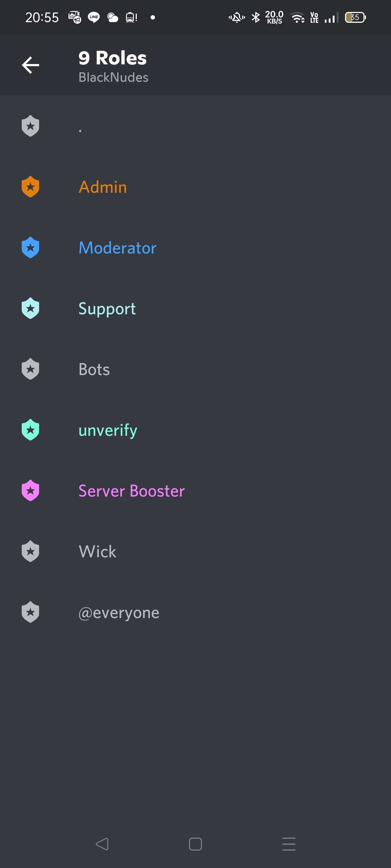Click the gray Bots shield icon

tap(30, 369)
